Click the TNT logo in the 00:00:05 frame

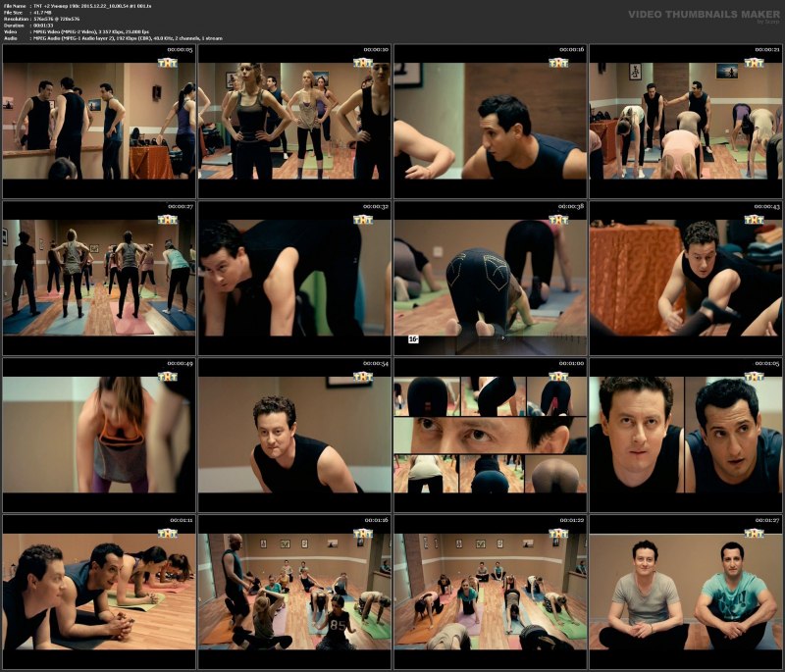(168, 63)
